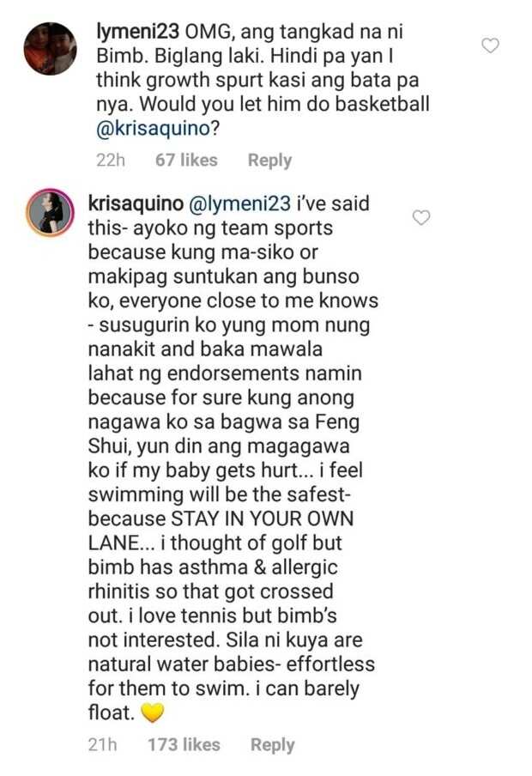Open the lymeni23 username at comment start

137,32
